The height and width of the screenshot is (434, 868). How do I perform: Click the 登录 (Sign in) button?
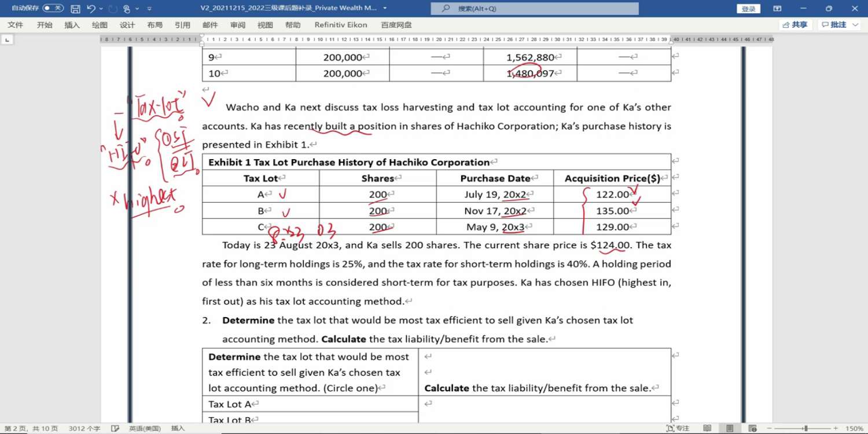point(748,9)
